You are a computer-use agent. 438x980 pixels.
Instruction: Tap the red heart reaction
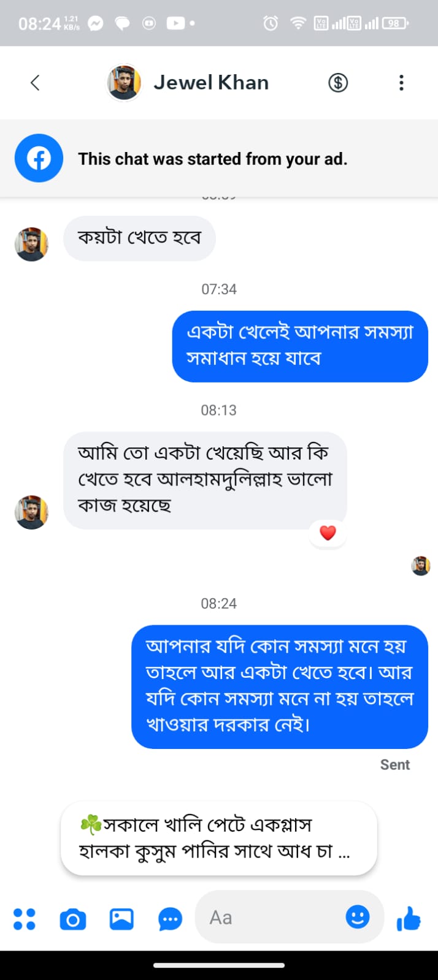[x=328, y=533]
